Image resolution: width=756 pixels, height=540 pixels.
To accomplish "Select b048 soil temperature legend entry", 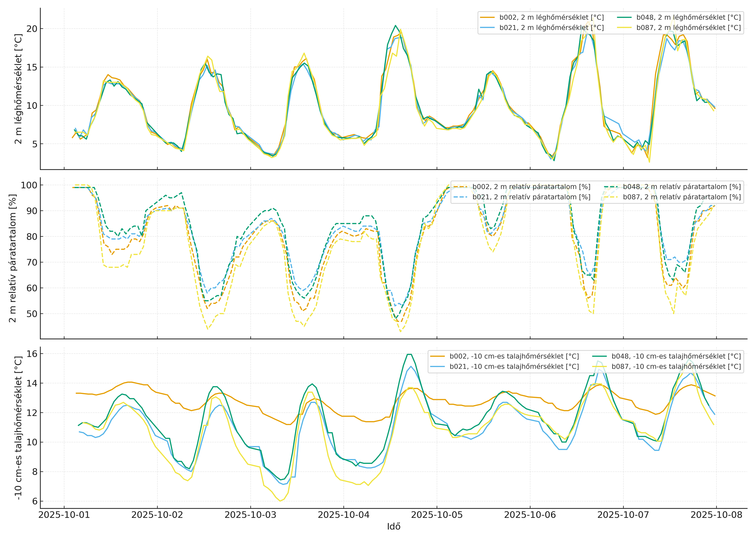I will point(676,356).
